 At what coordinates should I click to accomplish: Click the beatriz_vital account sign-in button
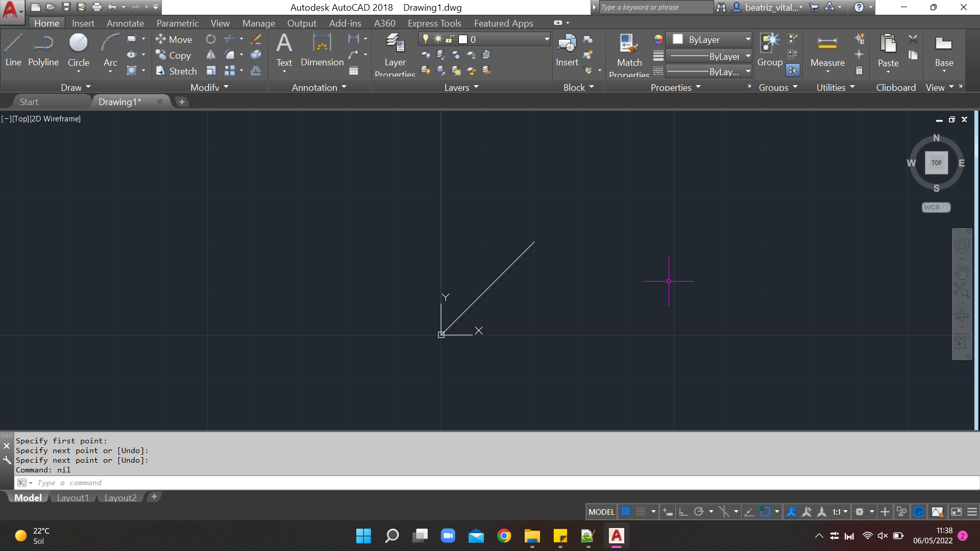768,7
